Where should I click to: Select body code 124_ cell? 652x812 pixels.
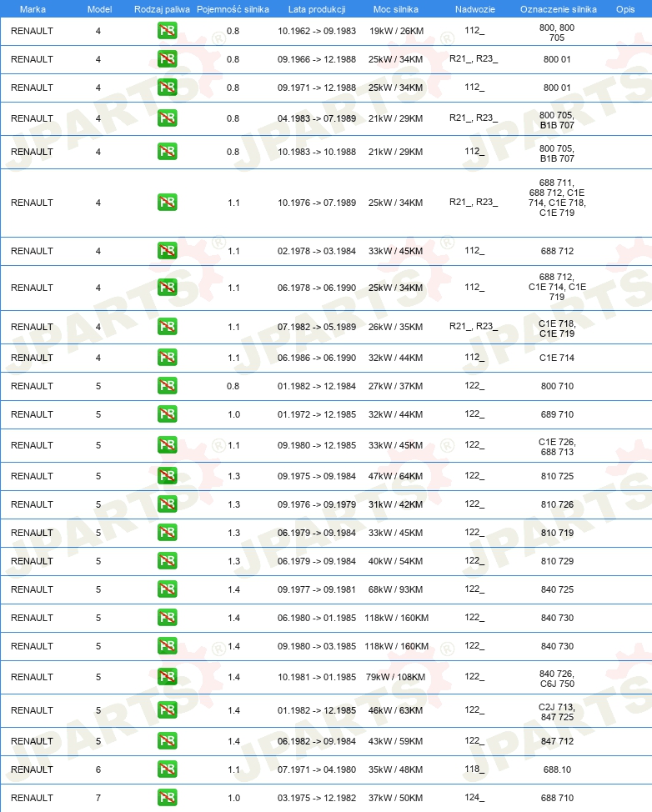[474, 797]
